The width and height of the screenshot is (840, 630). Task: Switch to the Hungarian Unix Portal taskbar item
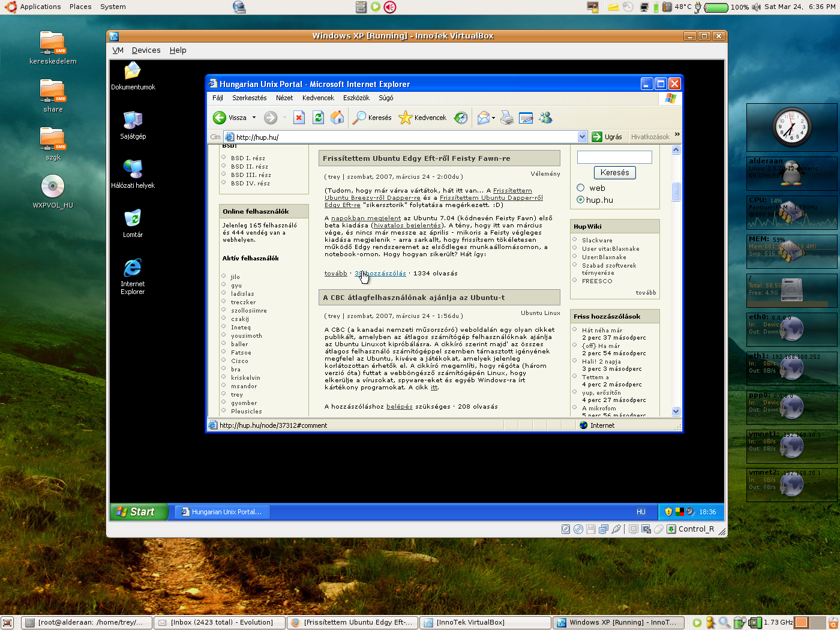[x=222, y=512]
